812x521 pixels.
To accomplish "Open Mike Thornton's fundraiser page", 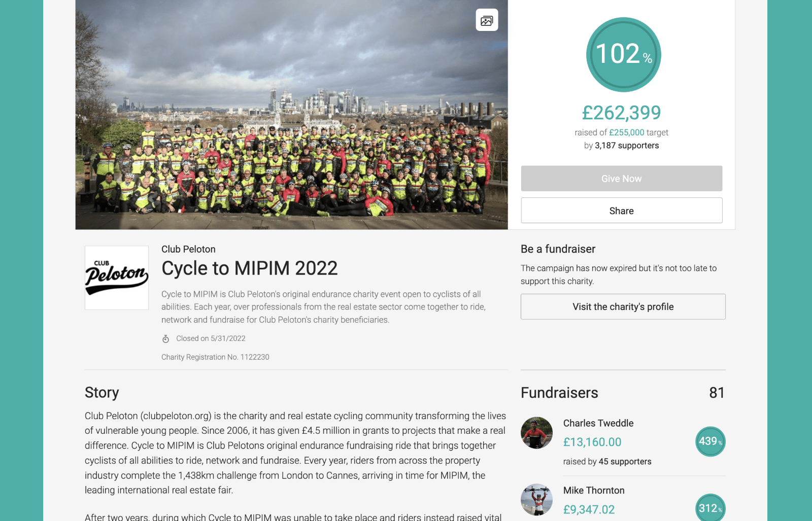I will click(594, 491).
